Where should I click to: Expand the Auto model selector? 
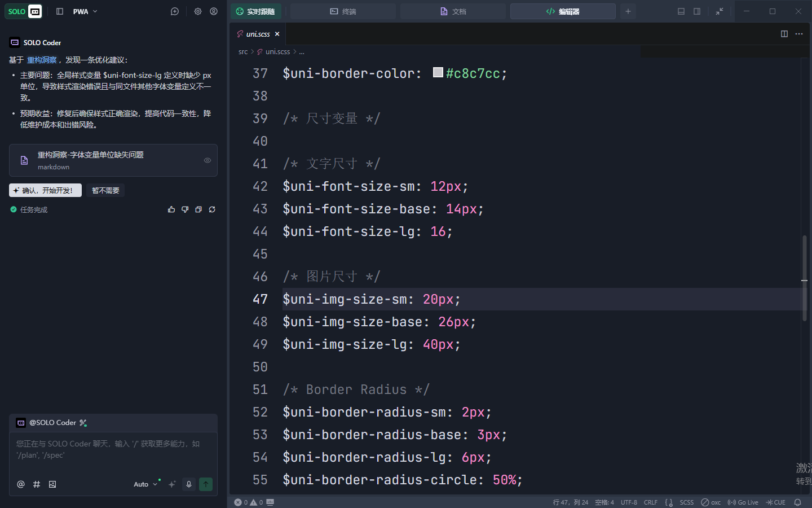pos(145,484)
